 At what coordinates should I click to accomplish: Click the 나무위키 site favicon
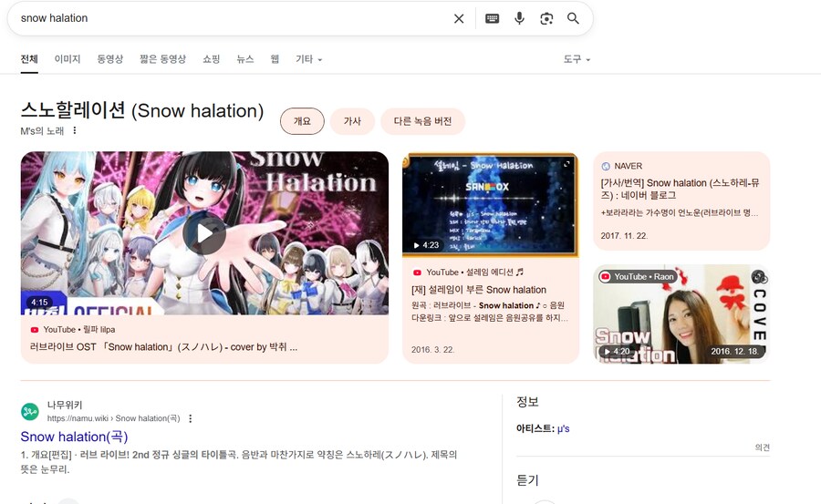pos(30,411)
